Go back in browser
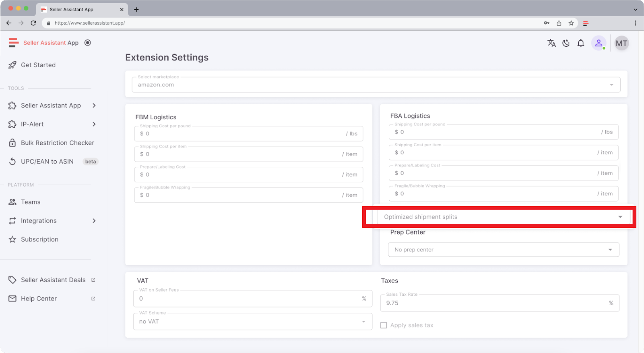This screenshot has width=644, height=353. click(9, 23)
